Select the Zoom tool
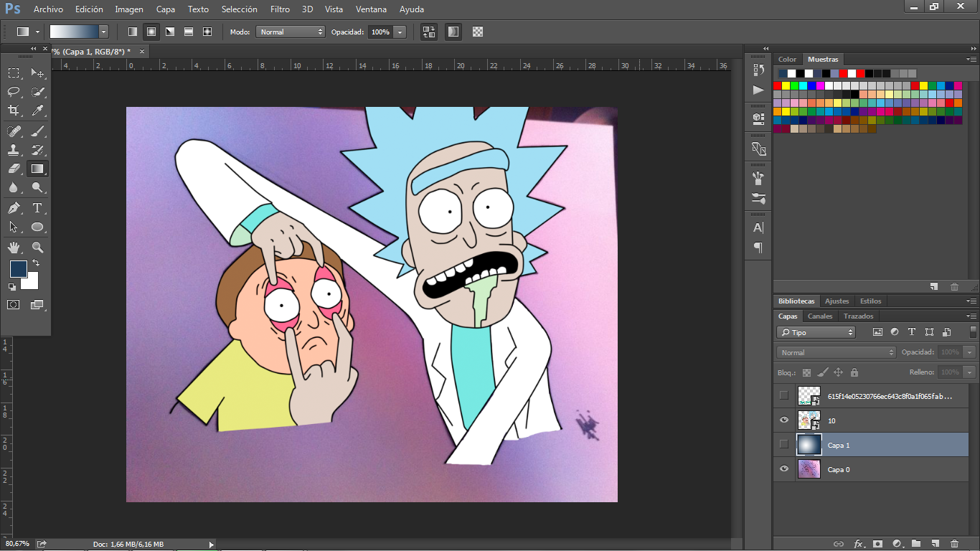The image size is (980, 551). click(x=37, y=248)
